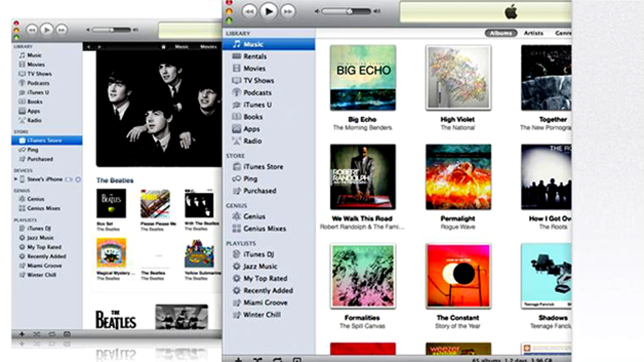Open Yellow Submarine album in back window

point(199,253)
